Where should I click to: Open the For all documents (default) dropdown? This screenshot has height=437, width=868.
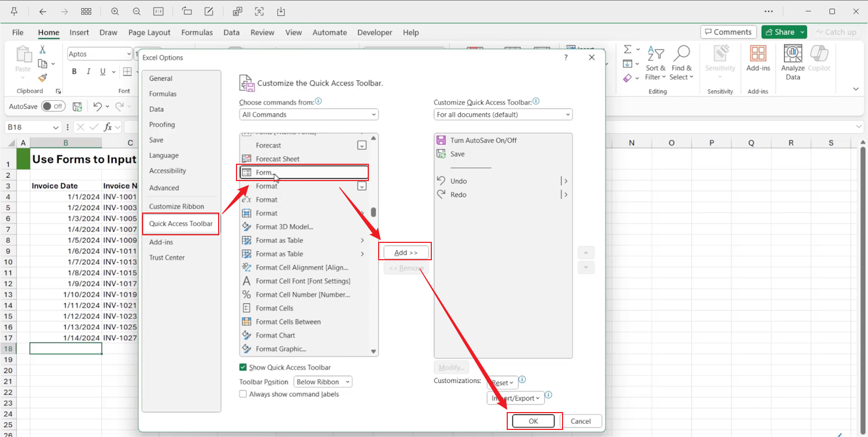[x=503, y=114]
